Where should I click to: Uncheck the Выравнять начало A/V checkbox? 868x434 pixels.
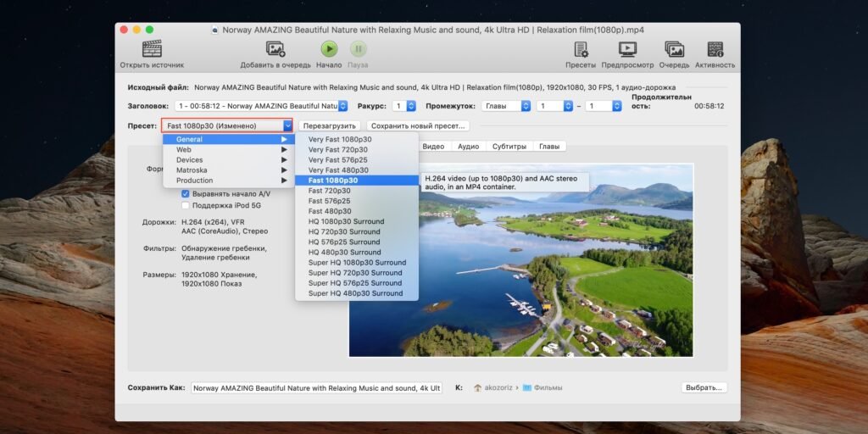[186, 194]
